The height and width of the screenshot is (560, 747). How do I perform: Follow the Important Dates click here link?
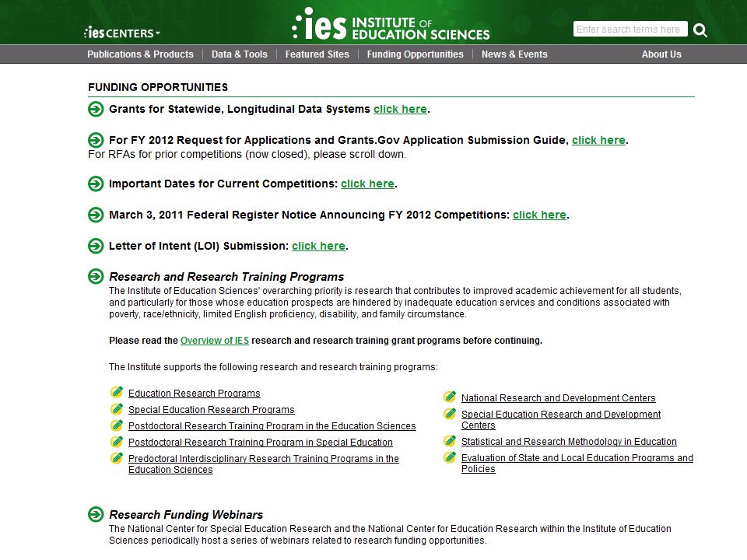[x=367, y=184]
